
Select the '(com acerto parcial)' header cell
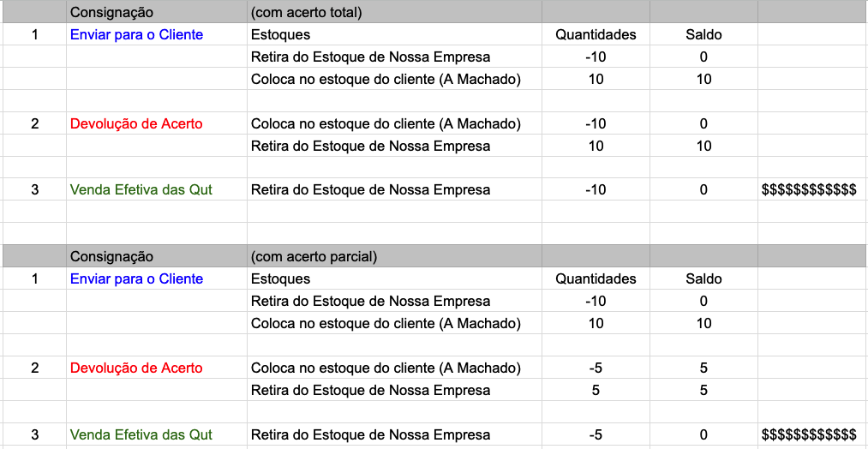[394, 257]
